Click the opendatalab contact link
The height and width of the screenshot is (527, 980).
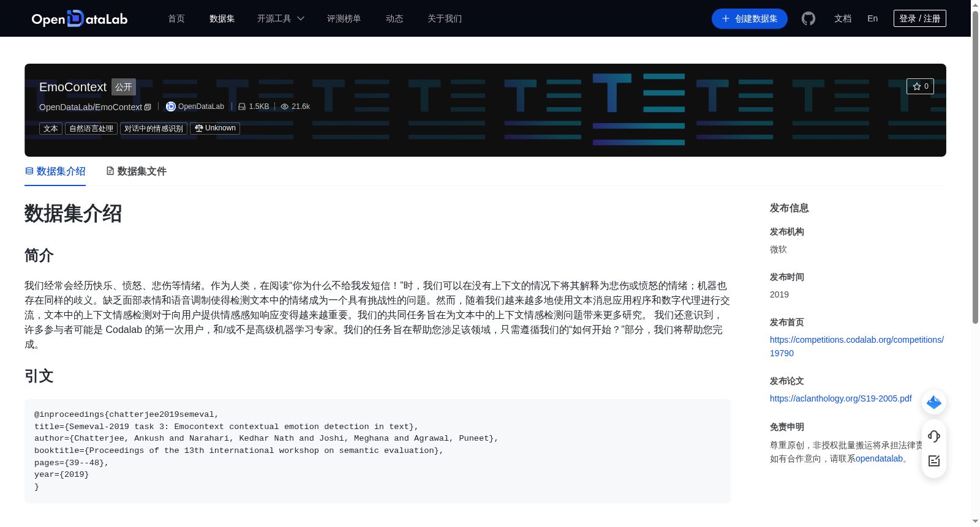(x=879, y=458)
